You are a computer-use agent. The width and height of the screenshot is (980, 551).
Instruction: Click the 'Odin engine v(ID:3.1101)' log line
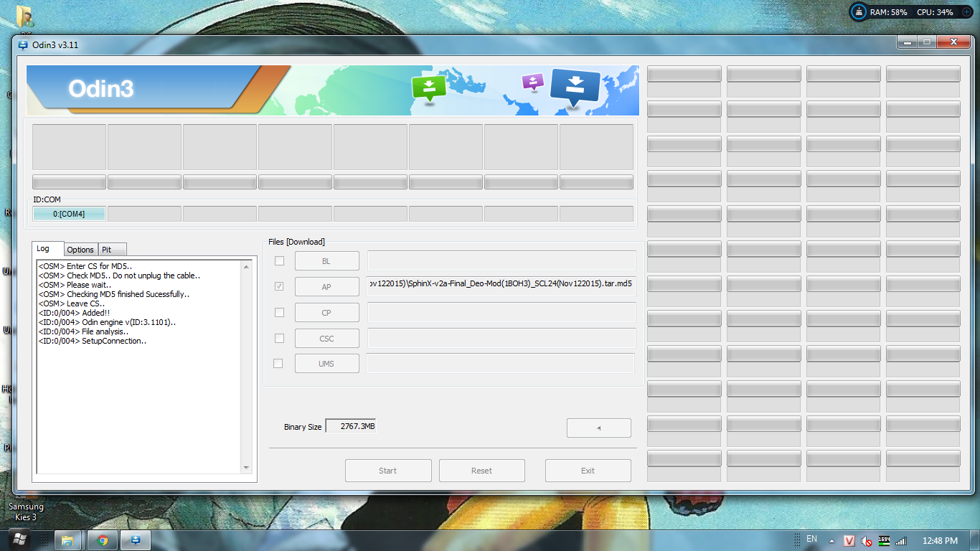tap(108, 322)
